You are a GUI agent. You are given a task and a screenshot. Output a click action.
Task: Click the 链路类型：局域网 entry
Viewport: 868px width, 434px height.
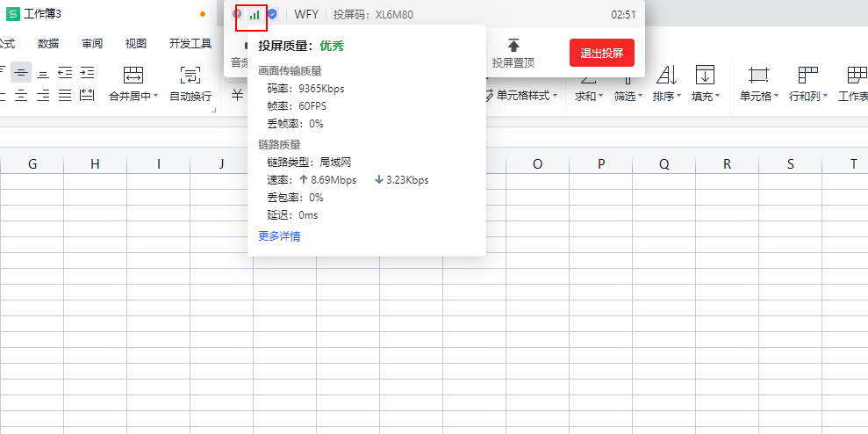(x=309, y=163)
